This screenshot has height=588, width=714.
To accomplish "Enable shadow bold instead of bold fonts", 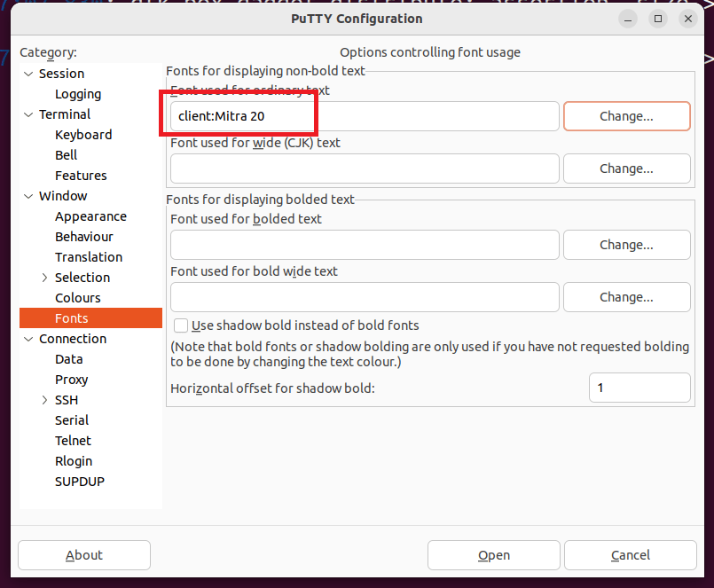I will pyautogui.click(x=182, y=325).
